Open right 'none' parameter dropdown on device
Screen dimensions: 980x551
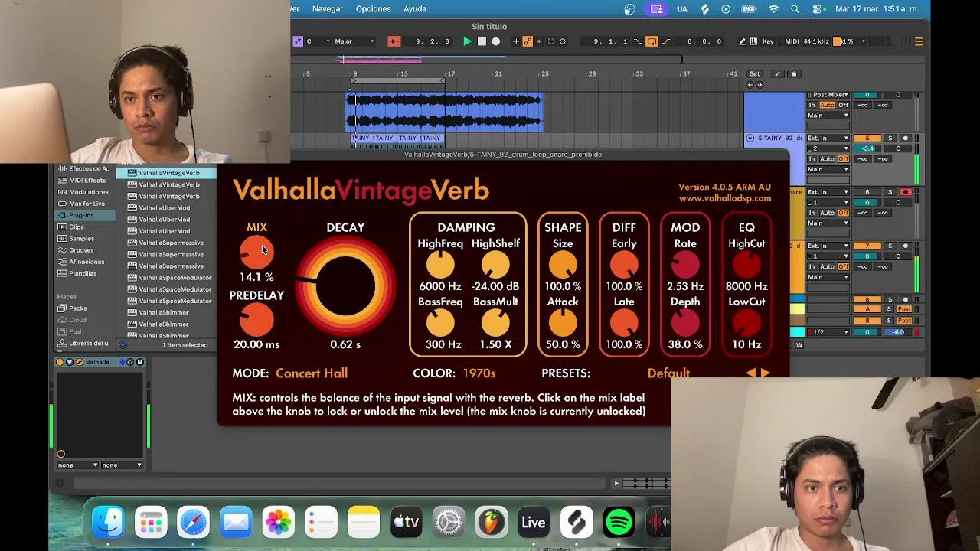[x=122, y=465]
